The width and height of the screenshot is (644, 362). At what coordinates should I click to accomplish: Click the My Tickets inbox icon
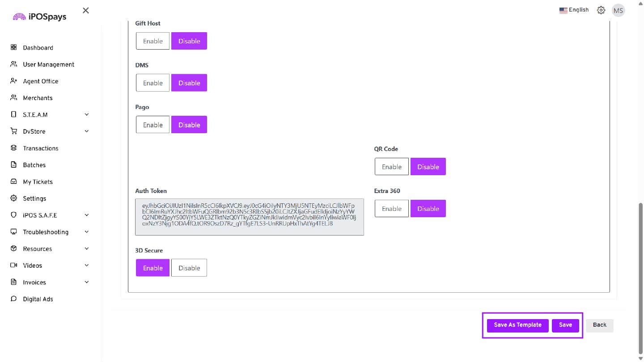(x=13, y=181)
